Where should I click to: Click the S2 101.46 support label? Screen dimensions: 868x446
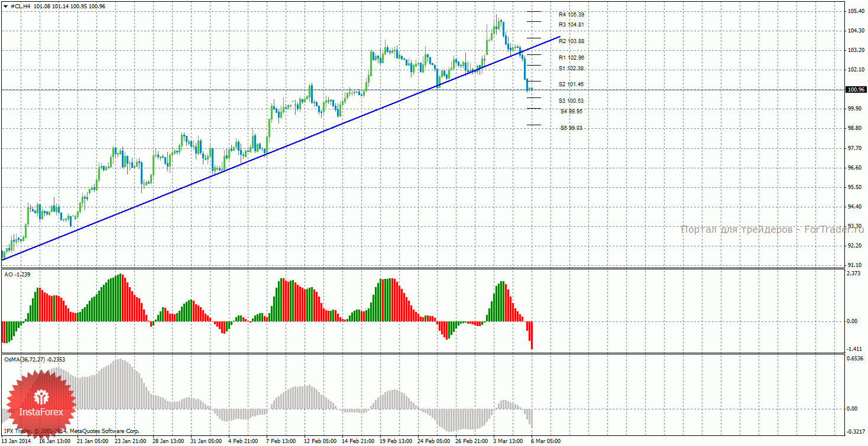click(x=571, y=84)
